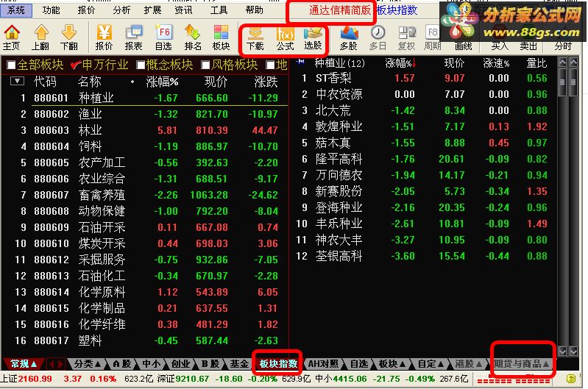Sort by the 涨幅% column in sector list
Viewport: 588px width, 389px height.
coord(162,82)
